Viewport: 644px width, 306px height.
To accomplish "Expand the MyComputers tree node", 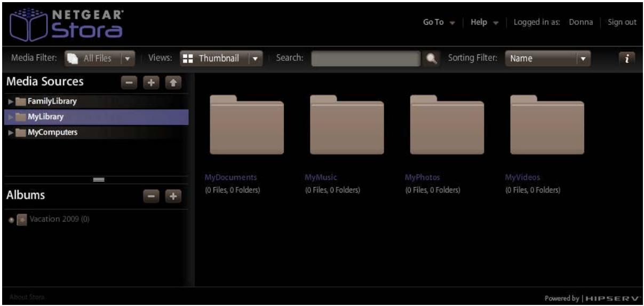I will coord(11,132).
